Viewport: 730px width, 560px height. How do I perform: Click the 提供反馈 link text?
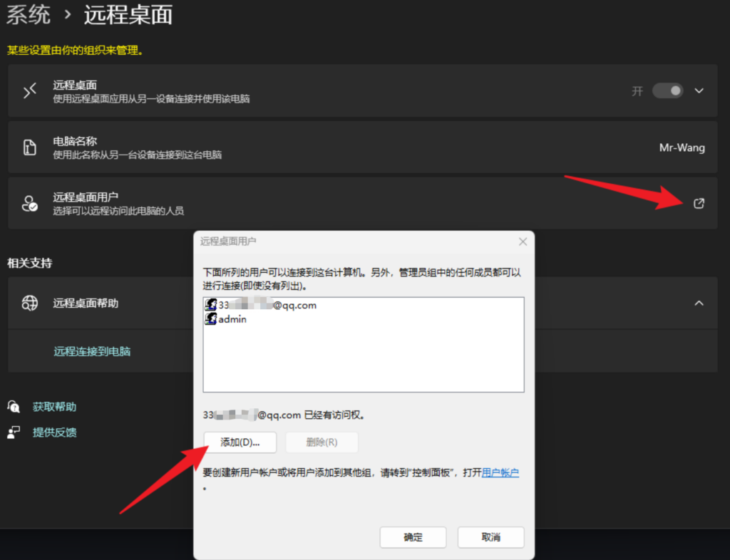(55, 432)
